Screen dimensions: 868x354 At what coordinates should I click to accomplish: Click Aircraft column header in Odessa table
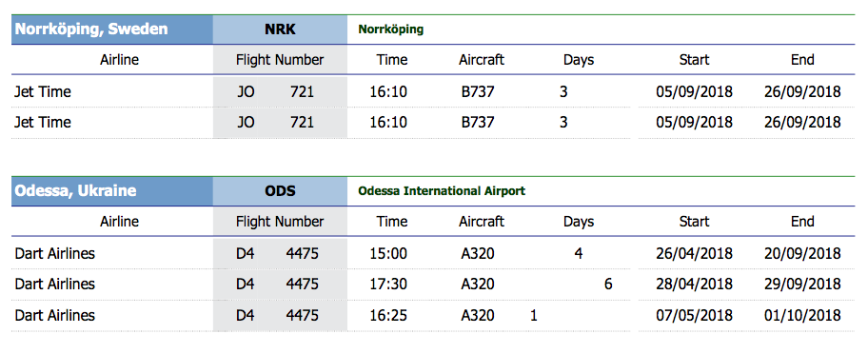point(482,222)
